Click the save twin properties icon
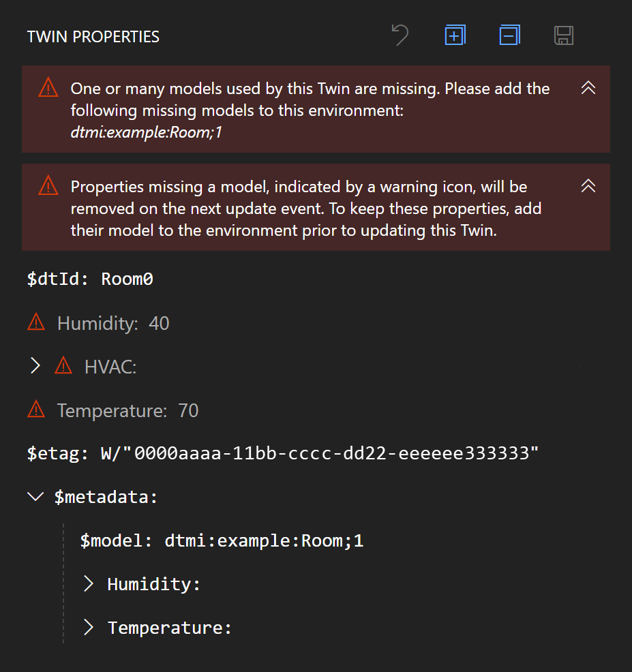 click(x=564, y=35)
